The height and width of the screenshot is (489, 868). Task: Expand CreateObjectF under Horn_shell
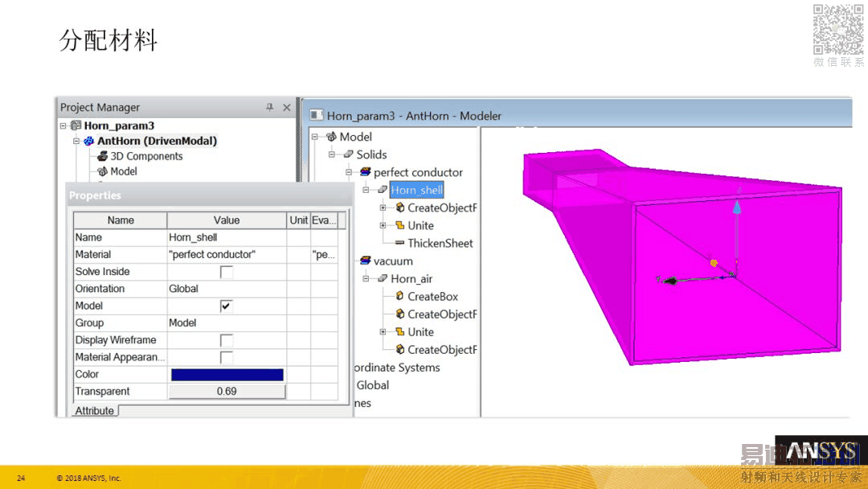383,208
